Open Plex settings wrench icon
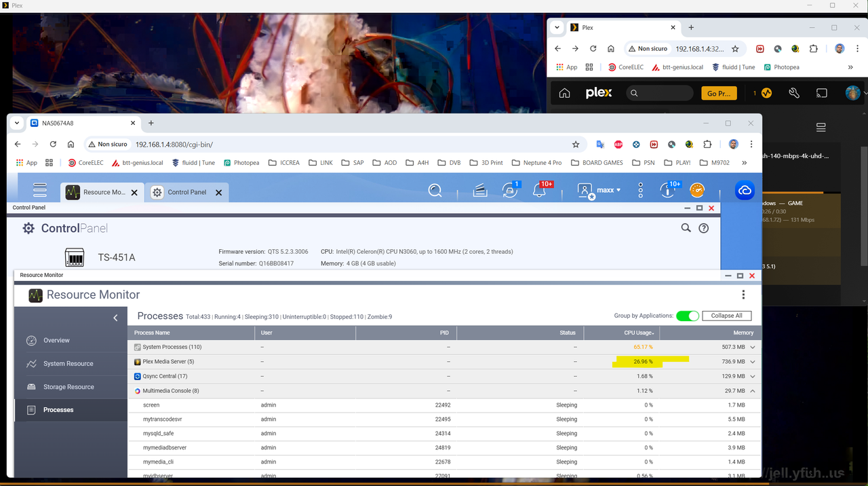The image size is (868, 486). (793, 93)
